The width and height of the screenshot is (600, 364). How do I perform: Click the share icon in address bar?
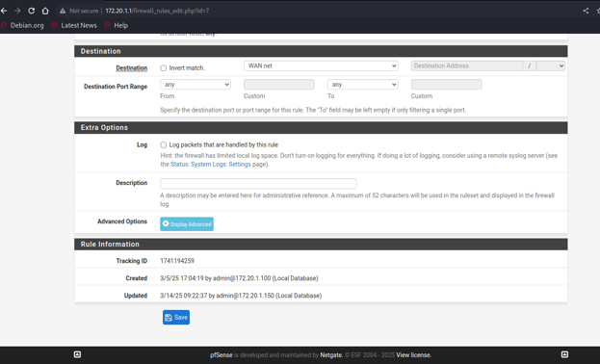(586, 11)
